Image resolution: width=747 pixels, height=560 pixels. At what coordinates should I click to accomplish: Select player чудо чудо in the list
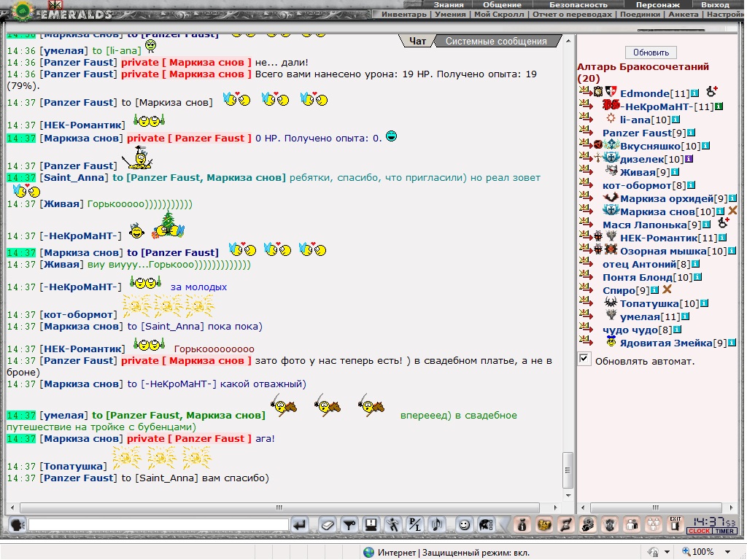point(630,330)
